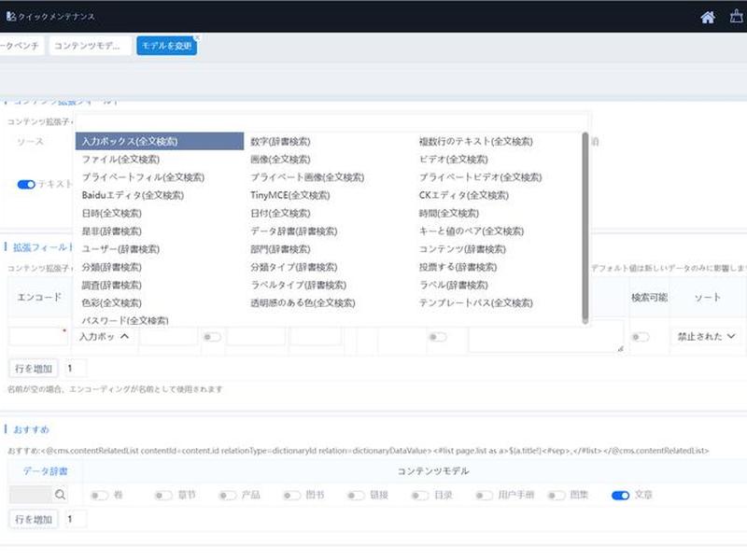
Task: Enable the 章节 content model switch
Action: tap(163, 496)
